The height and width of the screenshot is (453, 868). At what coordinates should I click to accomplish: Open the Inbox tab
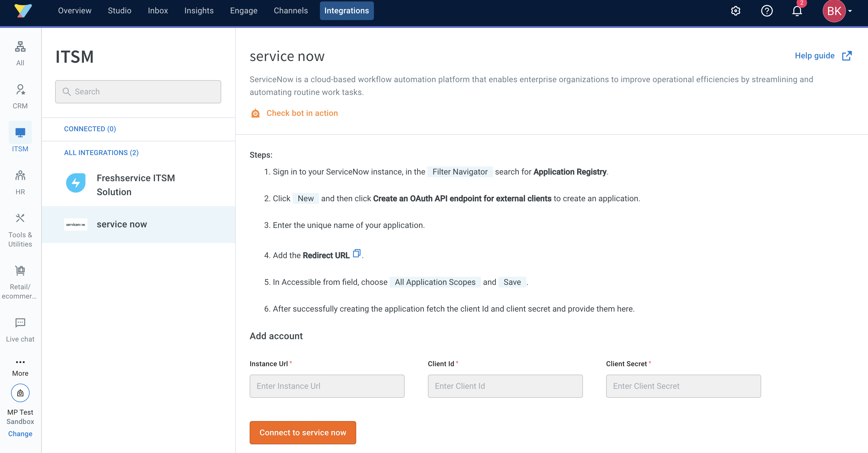158,11
